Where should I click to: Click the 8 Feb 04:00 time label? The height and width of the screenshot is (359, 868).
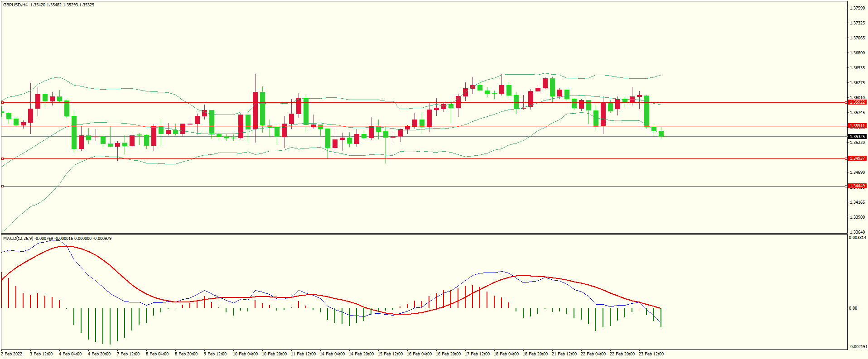(157, 354)
